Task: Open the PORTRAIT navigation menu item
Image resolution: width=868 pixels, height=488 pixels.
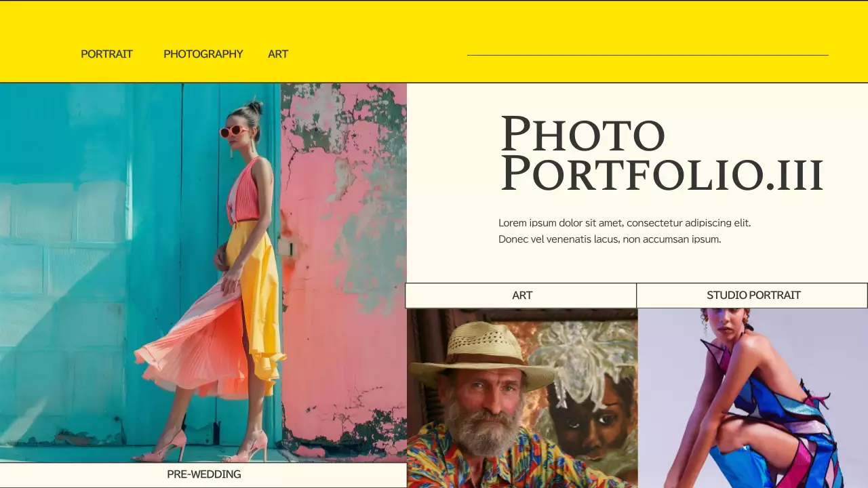Action: point(106,54)
